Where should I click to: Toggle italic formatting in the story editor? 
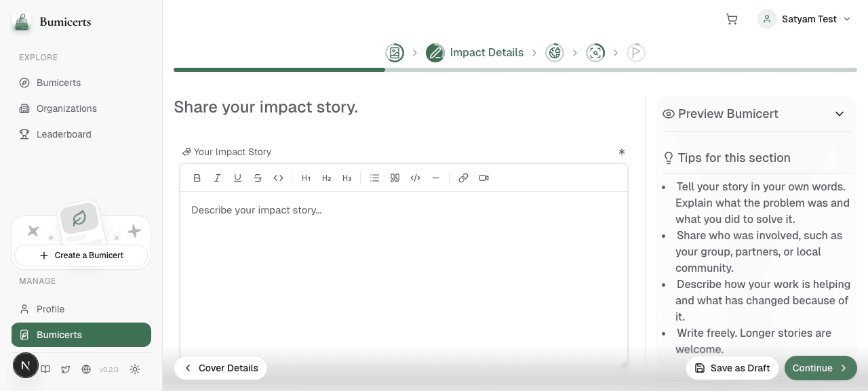(218, 178)
